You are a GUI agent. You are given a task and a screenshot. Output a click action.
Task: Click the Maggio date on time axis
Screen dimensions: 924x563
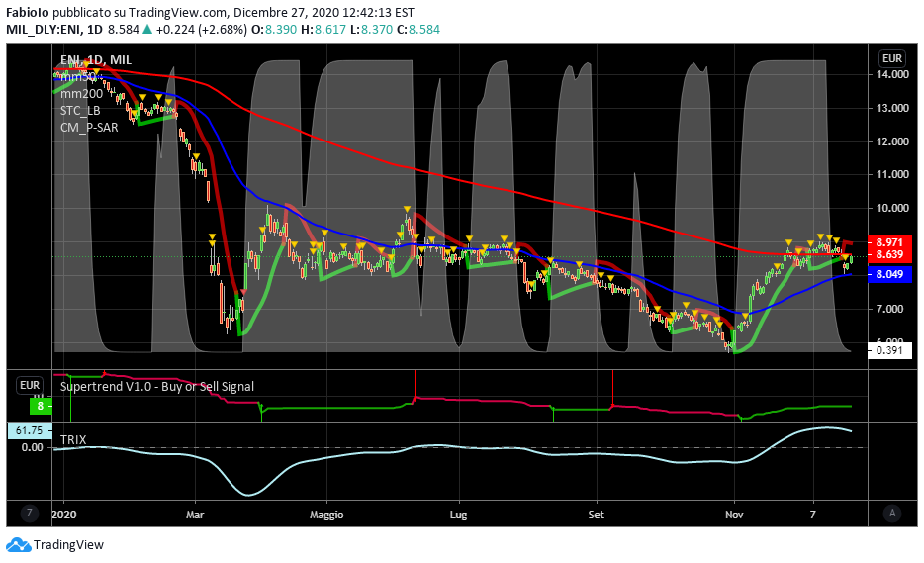[326, 515]
